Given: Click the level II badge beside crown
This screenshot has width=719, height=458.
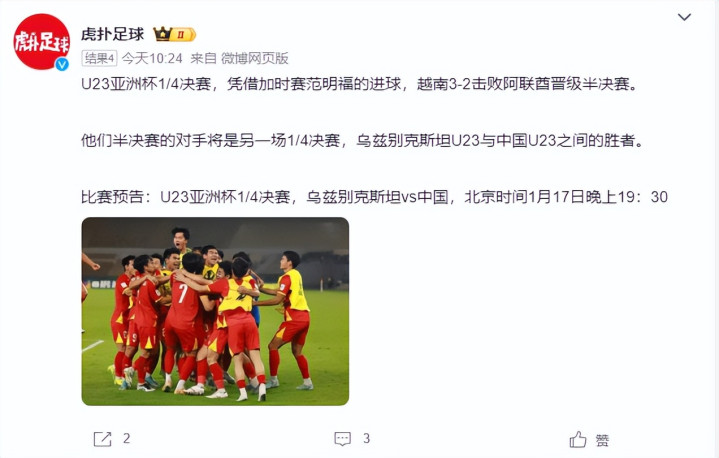Looking at the screenshot, I should click(184, 34).
